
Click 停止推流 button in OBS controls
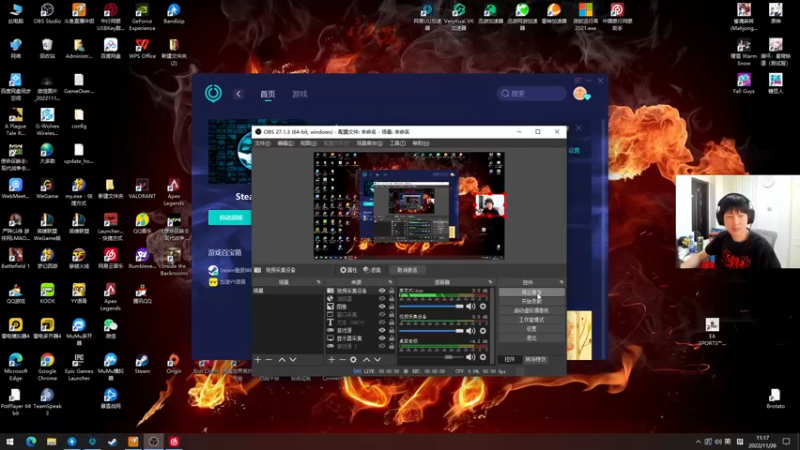pos(532,292)
